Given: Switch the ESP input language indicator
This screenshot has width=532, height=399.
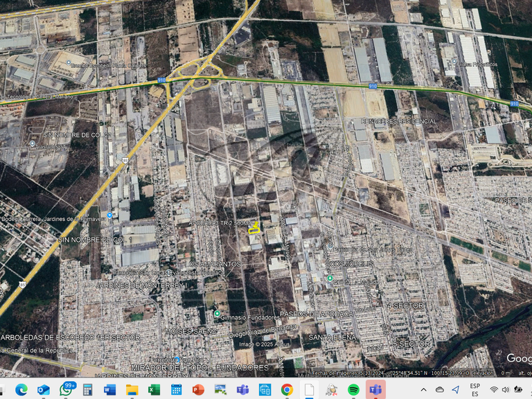Looking at the screenshot, I should tap(475, 389).
